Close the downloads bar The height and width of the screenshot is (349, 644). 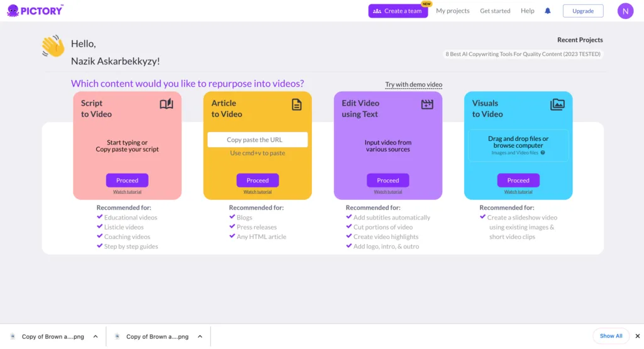(x=638, y=336)
